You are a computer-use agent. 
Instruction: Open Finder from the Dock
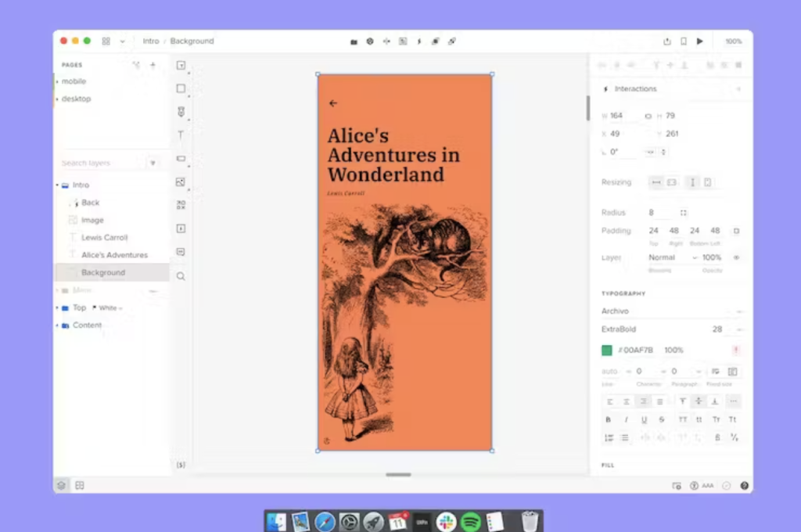pos(276,523)
